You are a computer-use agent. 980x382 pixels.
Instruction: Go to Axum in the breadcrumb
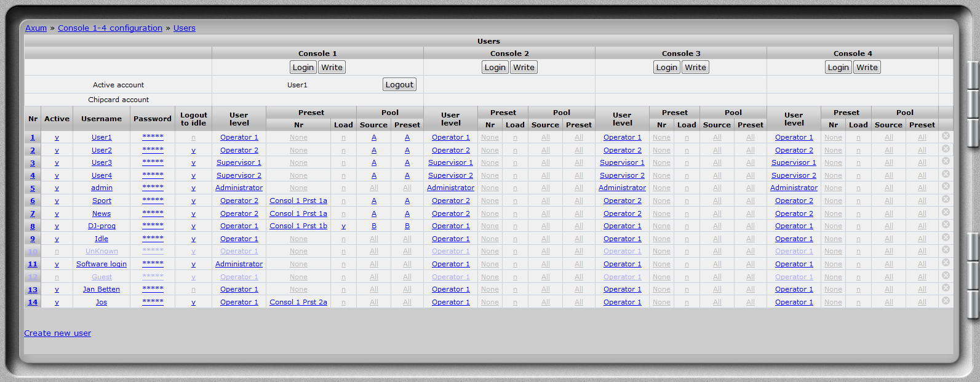tap(36, 28)
